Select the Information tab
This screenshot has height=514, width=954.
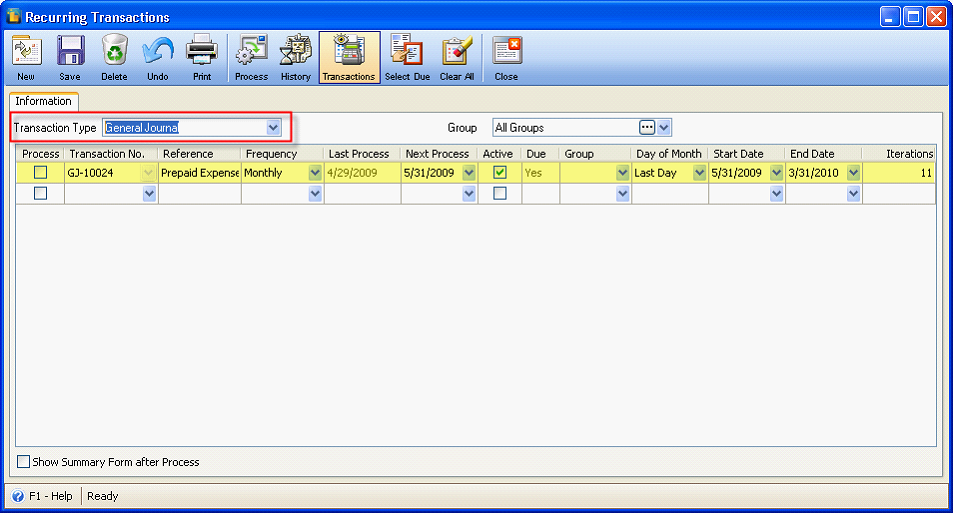point(43,101)
